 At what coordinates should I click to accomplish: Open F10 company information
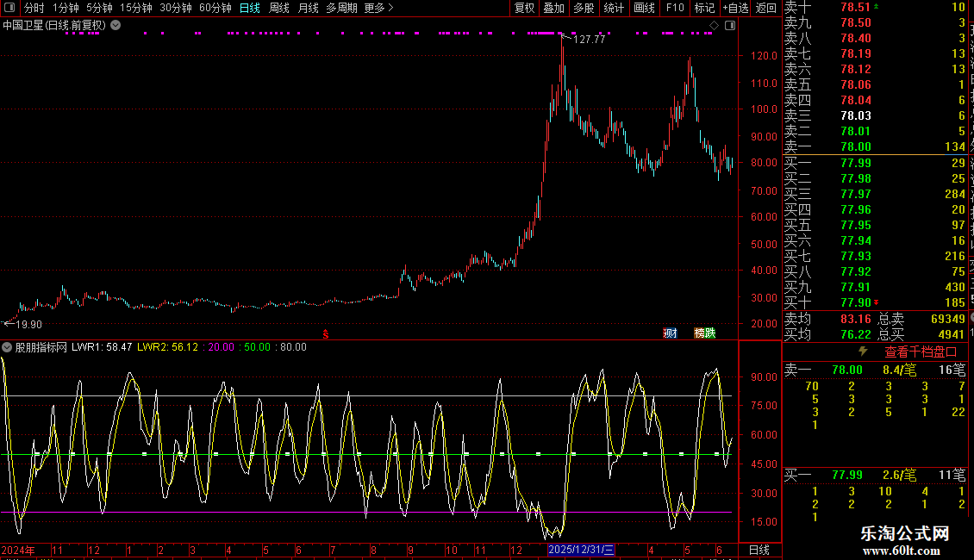pyautogui.click(x=675, y=8)
